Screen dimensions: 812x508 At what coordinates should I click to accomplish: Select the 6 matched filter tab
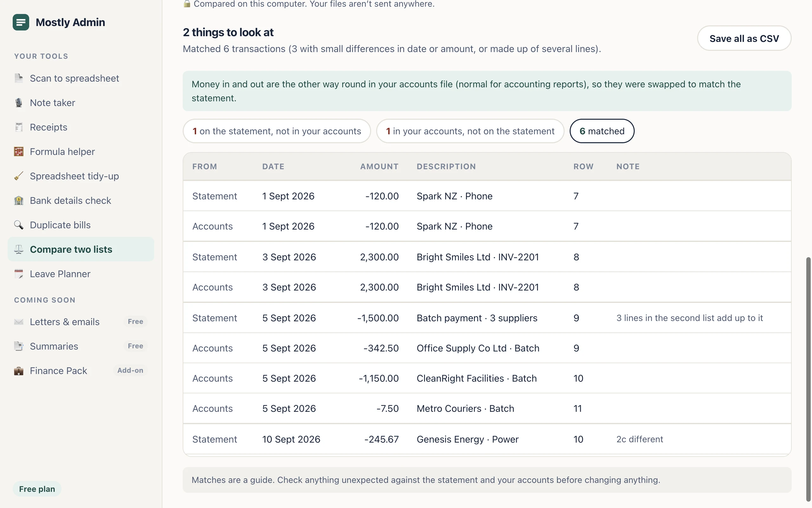[x=602, y=131]
